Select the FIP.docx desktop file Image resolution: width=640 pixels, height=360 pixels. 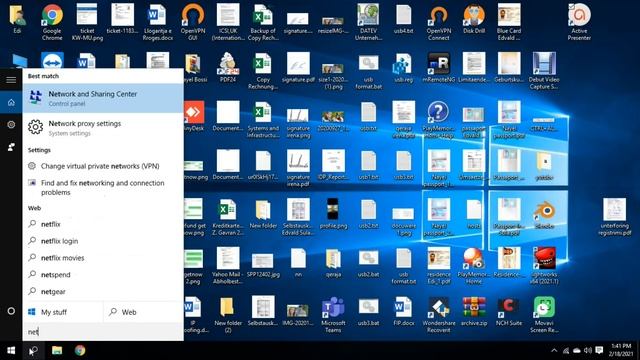(x=403, y=311)
